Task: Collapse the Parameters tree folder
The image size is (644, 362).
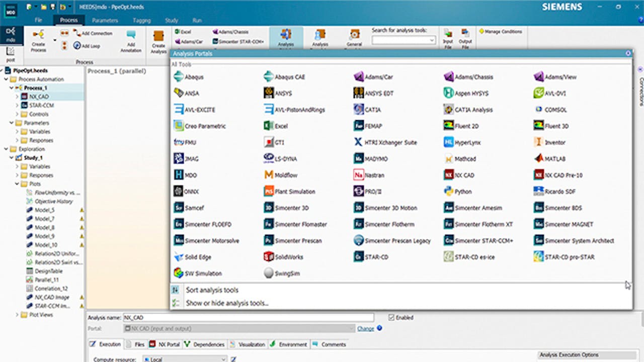Action: (12, 123)
